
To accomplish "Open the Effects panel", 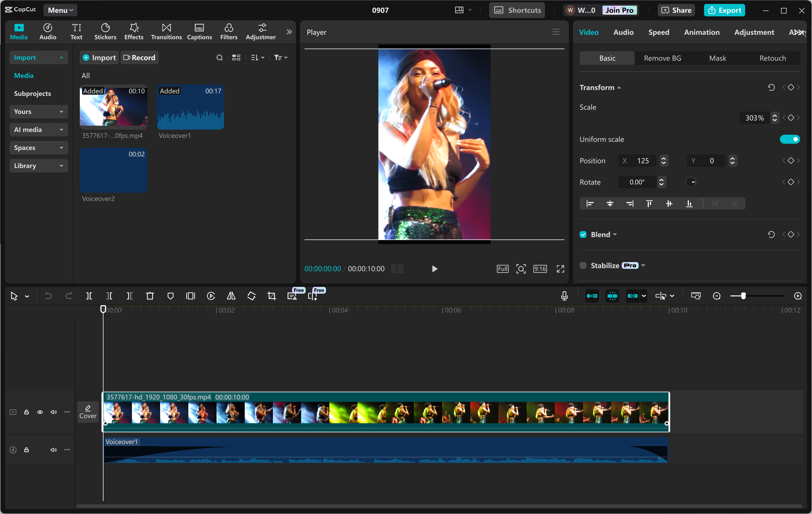I will coord(134,31).
